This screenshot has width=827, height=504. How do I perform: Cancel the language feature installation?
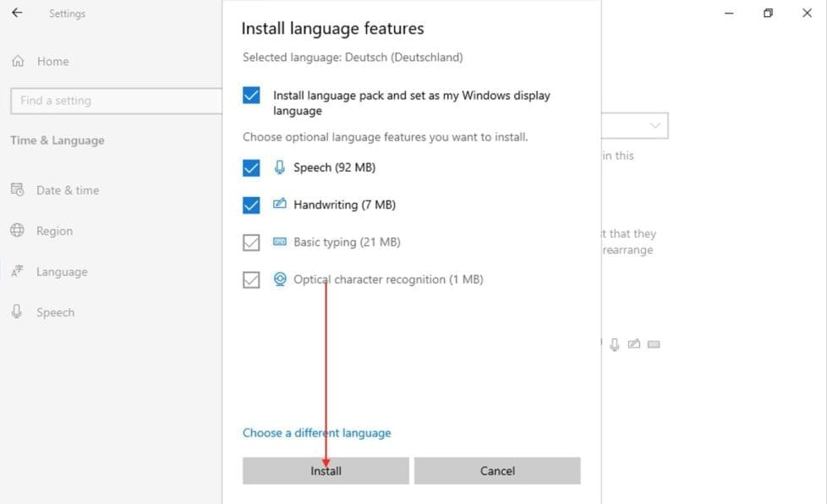click(x=497, y=471)
